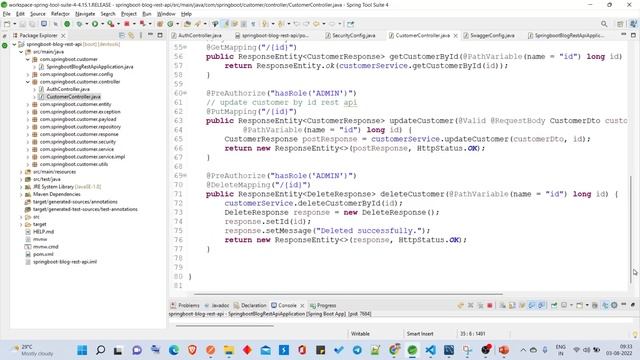This screenshot has height=360, width=640.
Task: Collapse the src/main/java tree node
Action: point(21,52)
